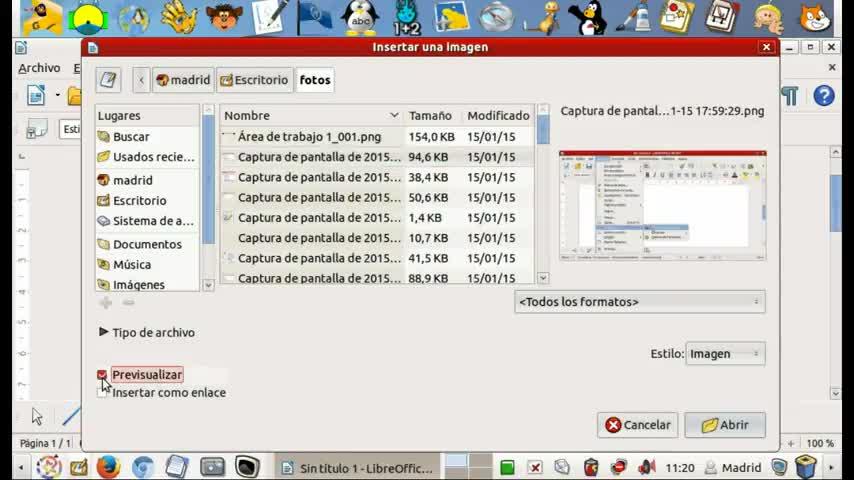Select the 41,5 KB Captura de pantalla file
854x480 pixels.
click(x=377, y=258)
